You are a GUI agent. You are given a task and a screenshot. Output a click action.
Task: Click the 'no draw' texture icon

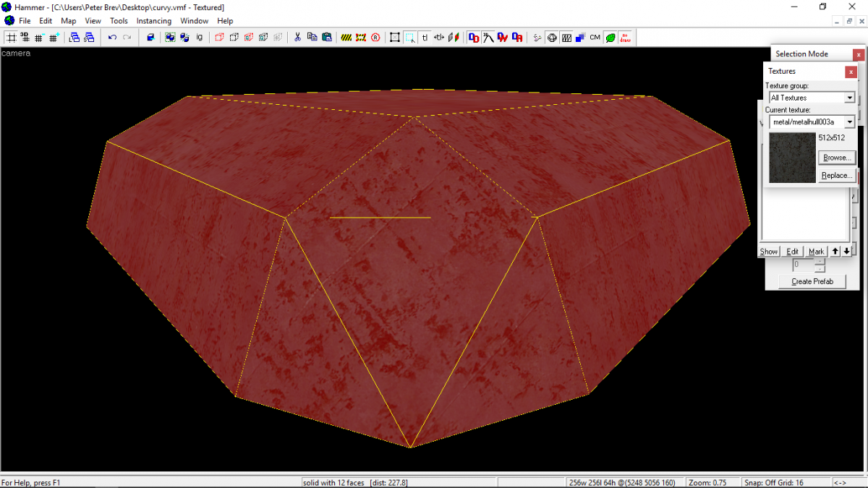(x=625, y=37)
